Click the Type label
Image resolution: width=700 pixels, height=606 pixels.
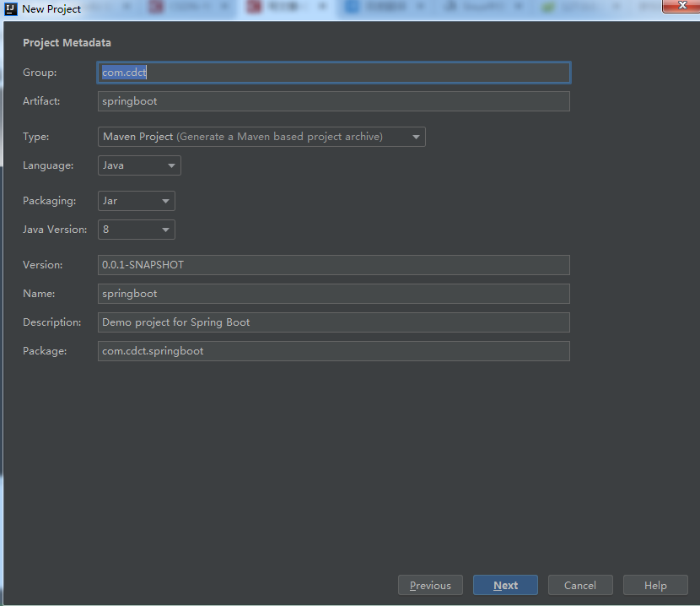click(35, 137)
